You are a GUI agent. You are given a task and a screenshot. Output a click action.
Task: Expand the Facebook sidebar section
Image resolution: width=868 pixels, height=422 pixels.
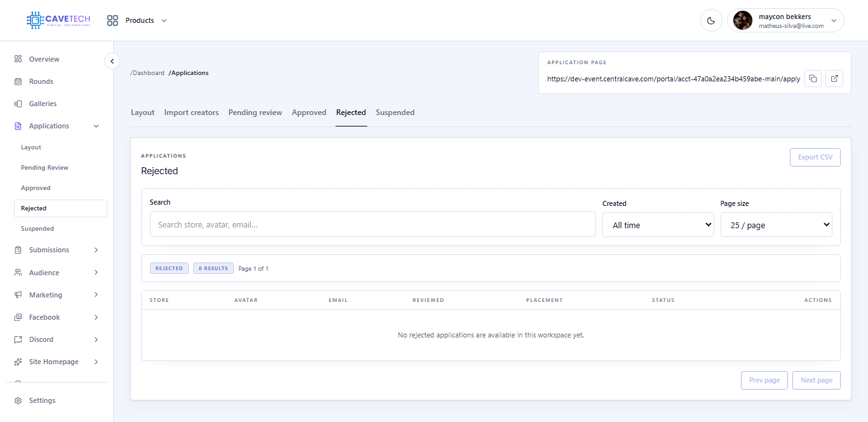[x=97, y=317]
